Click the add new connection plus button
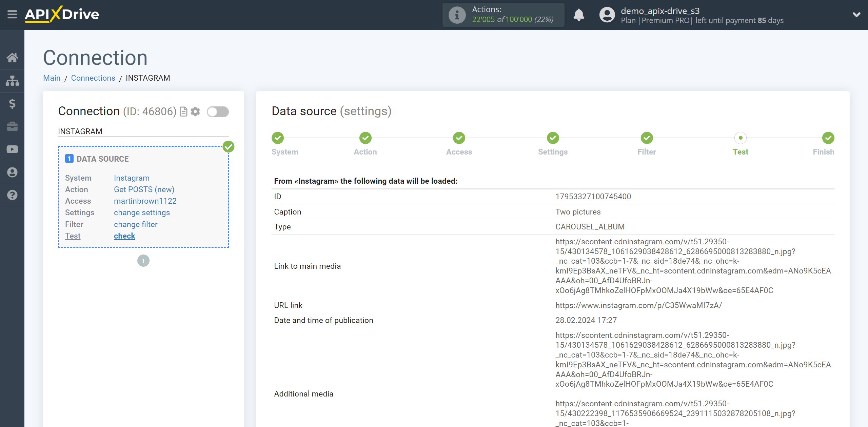This screenshot has height=427, width=868. point(143,261)
